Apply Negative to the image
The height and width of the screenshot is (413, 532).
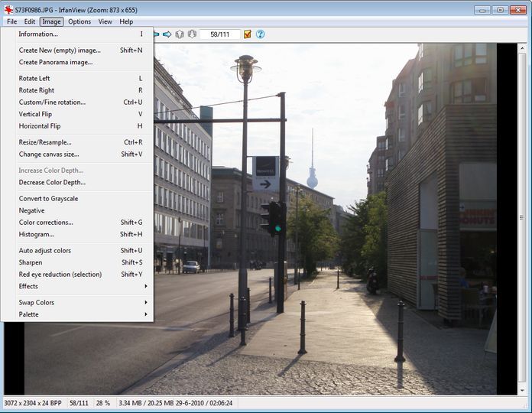(81, 210)
